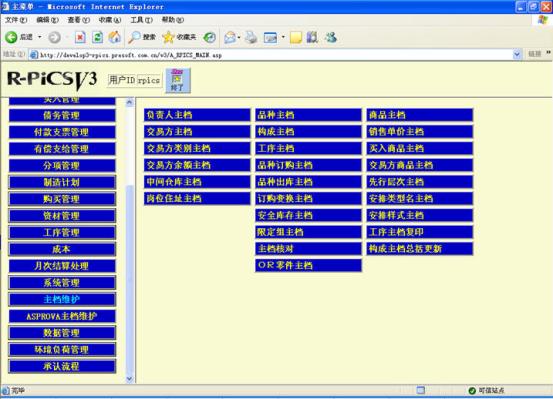Open the Back button history dropdown arrow
The image size is (553, 399).
click(40, 37)
